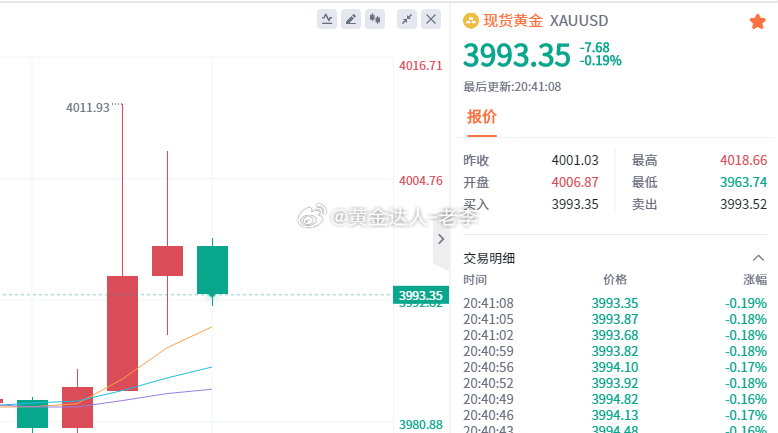778x433 pixels.
Task: Click the 3993.82 price at 20:40:59
Action: (x=615, y=351)
